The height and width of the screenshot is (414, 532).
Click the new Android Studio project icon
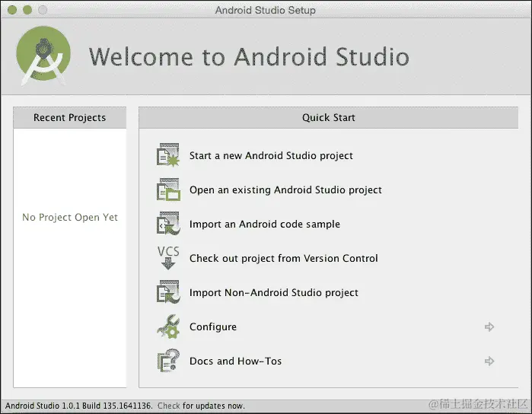pyautogui.click(x=168, y=155)
